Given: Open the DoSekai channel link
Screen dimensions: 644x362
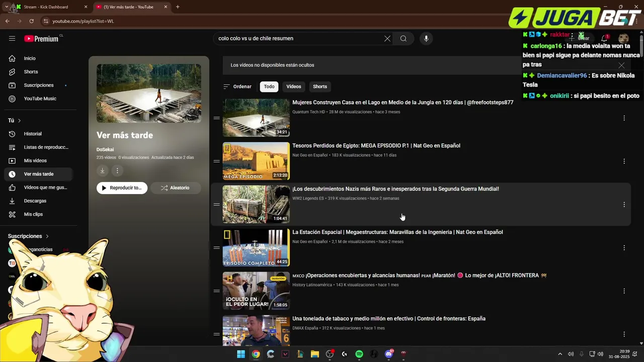Looking at the screenshot, I should pyautogui.click(x=105, y=150).
